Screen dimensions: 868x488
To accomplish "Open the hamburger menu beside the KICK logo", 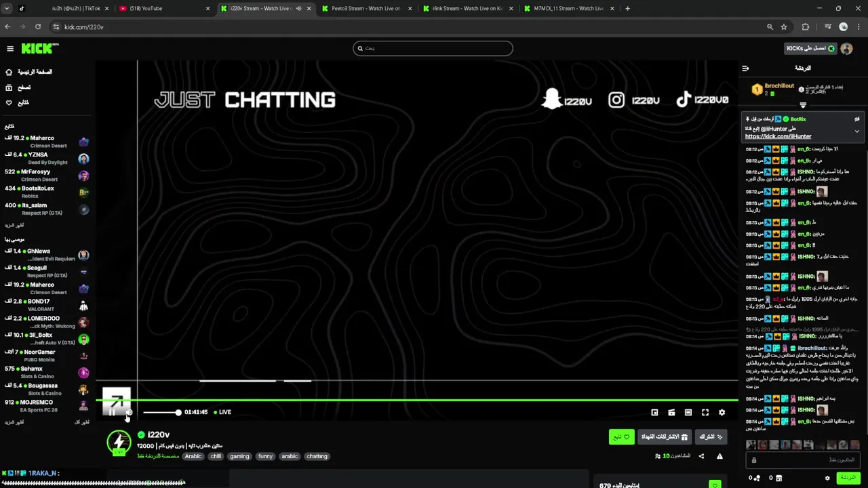I will click(10, 48).
